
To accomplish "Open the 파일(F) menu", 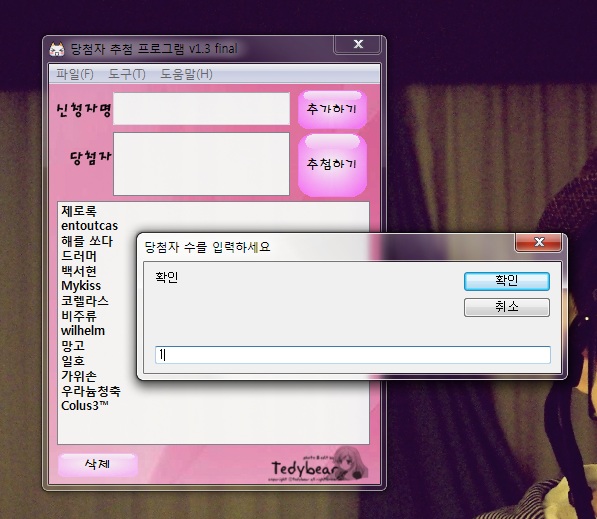I will click(x=75, y=73).
